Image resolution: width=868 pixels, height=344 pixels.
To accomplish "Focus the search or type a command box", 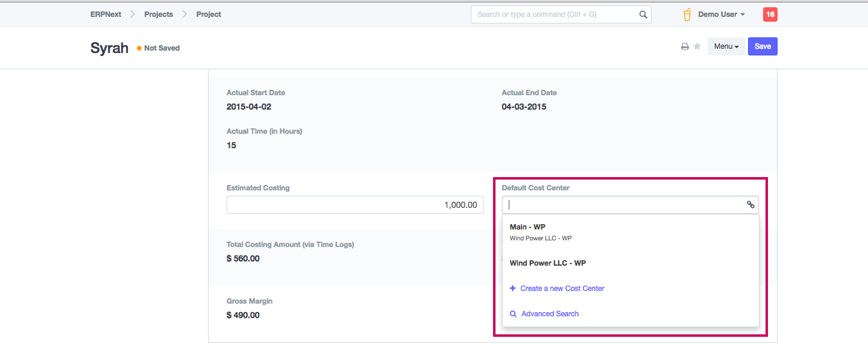I will tap(555, 14).
